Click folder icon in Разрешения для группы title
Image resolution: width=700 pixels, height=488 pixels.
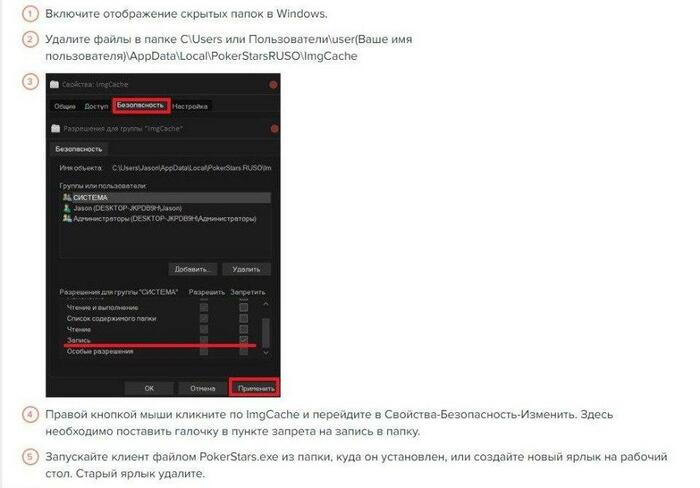[x=55, y=129]
